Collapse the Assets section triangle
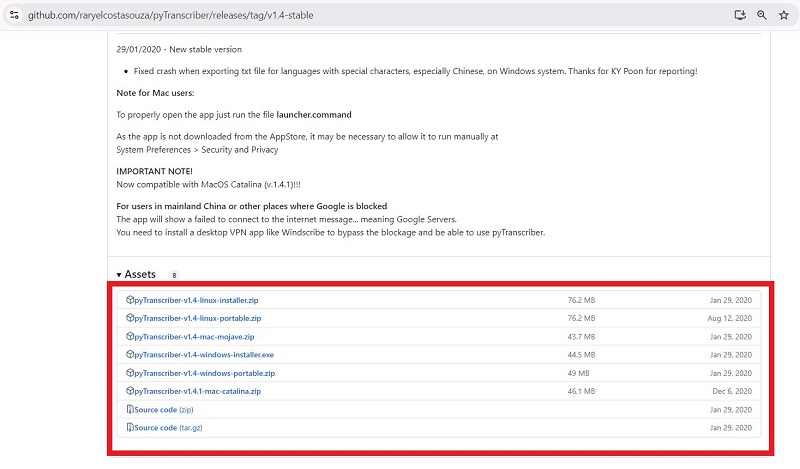Image resolution: width=800 pixels, height=469 pixels. pos(119,275)
